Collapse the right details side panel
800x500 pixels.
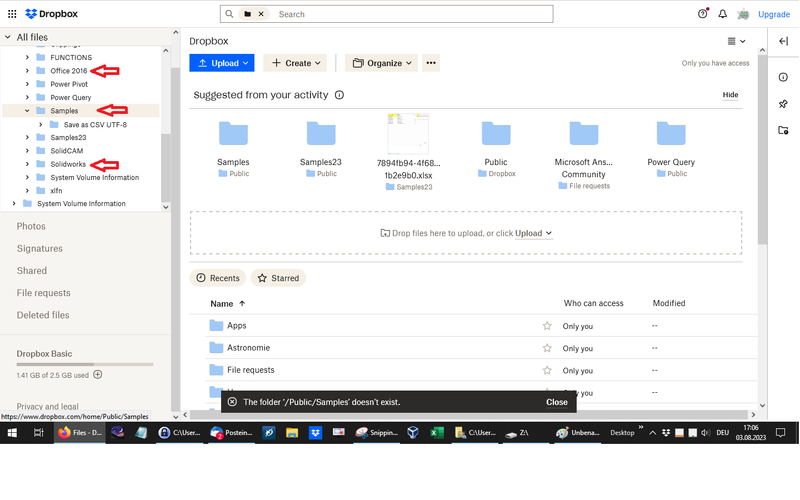[783, 41]
